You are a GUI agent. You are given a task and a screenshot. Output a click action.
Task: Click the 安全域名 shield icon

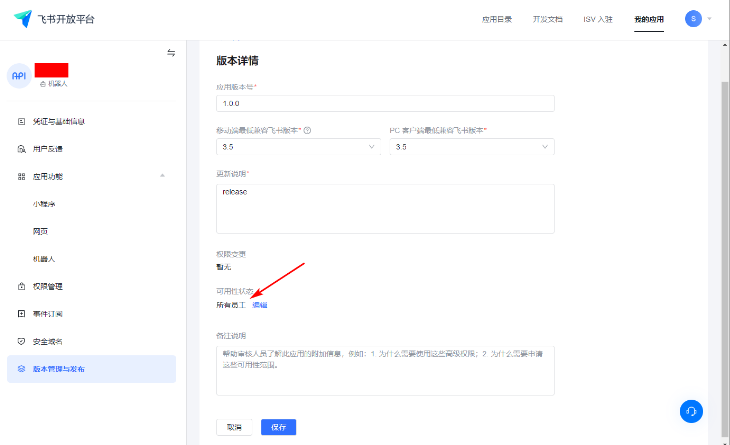(21, 341)
